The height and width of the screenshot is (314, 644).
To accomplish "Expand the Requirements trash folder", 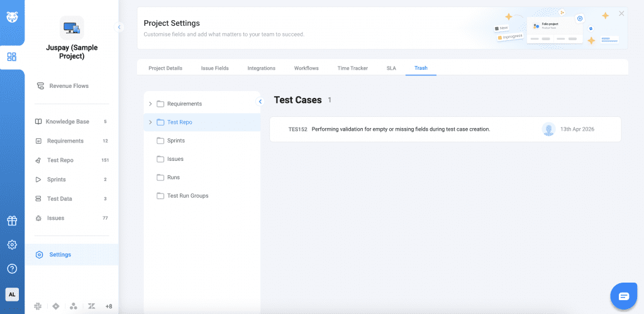I will (150, 104).
